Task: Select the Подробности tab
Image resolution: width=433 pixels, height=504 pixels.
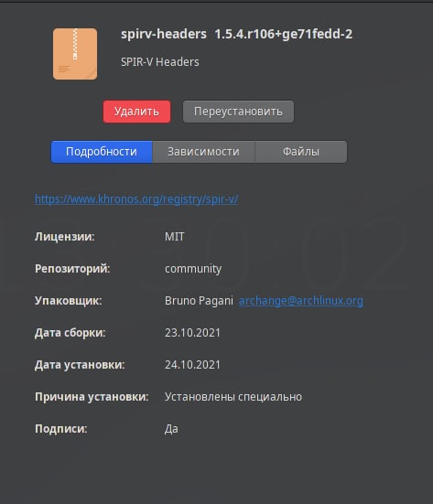Action: tap(102, 152)
